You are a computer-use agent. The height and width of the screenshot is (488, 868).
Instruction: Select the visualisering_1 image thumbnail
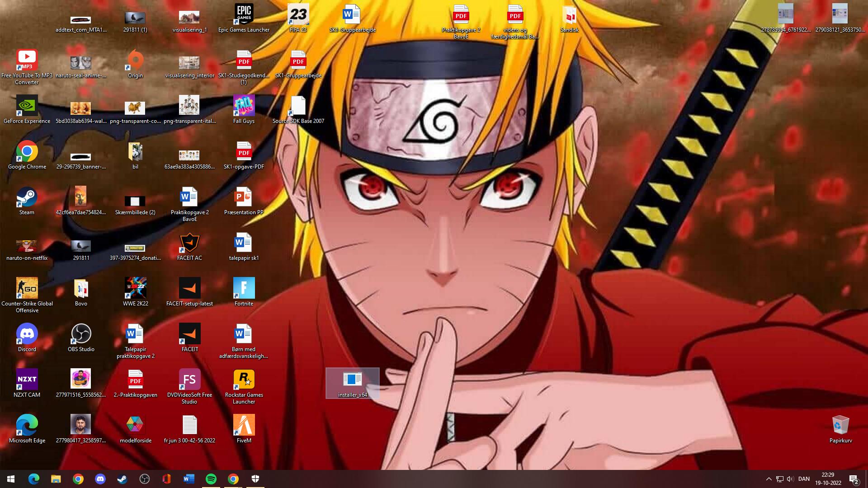point(189,17)
